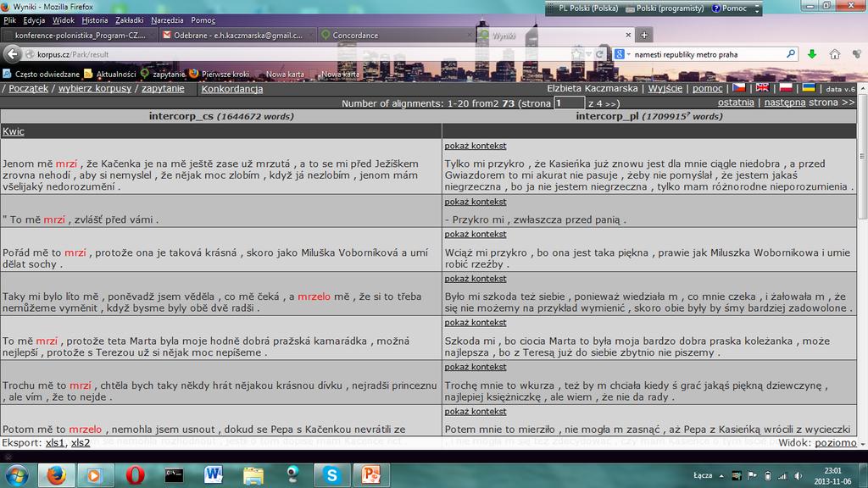Click Wyjście logout link
This screenshot has width=868, height=488.
coord(665,88)
